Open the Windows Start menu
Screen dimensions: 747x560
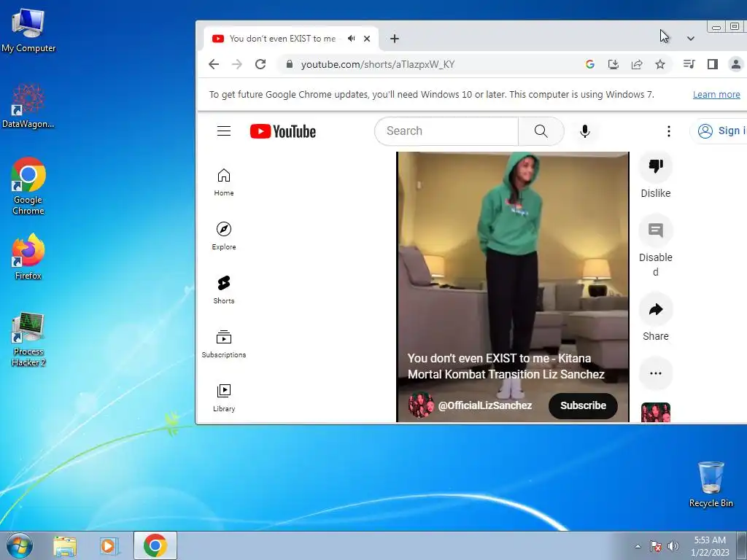pyautogui.click(x=20, y=545)
